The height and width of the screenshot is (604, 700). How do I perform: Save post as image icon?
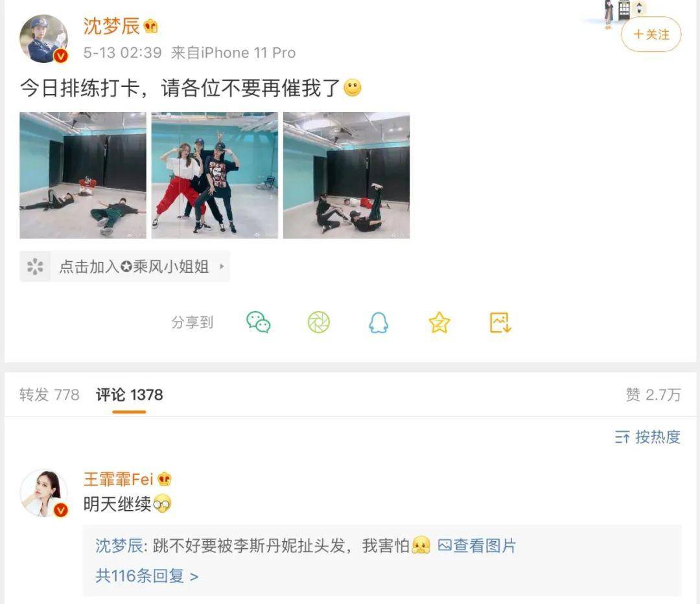tap(500, 322)
